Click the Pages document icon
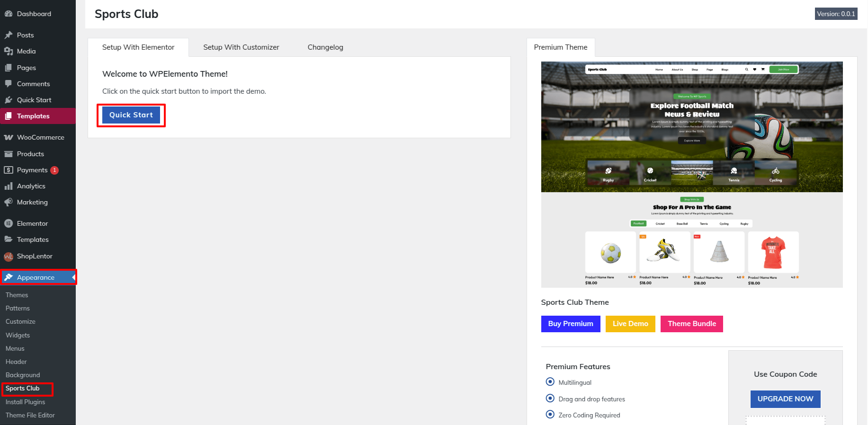This screenshot has height=425, width=868. click(9, 68)
